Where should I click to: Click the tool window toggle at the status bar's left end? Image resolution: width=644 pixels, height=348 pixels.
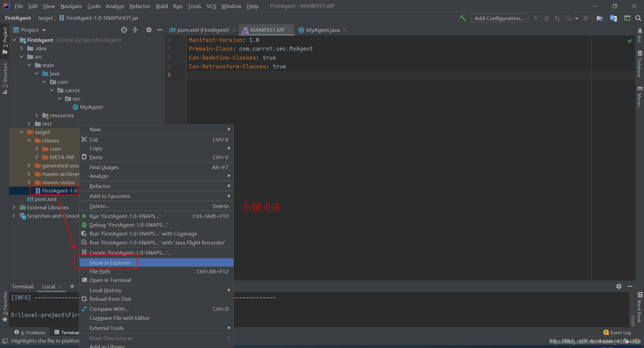click(x=5, y=341)
